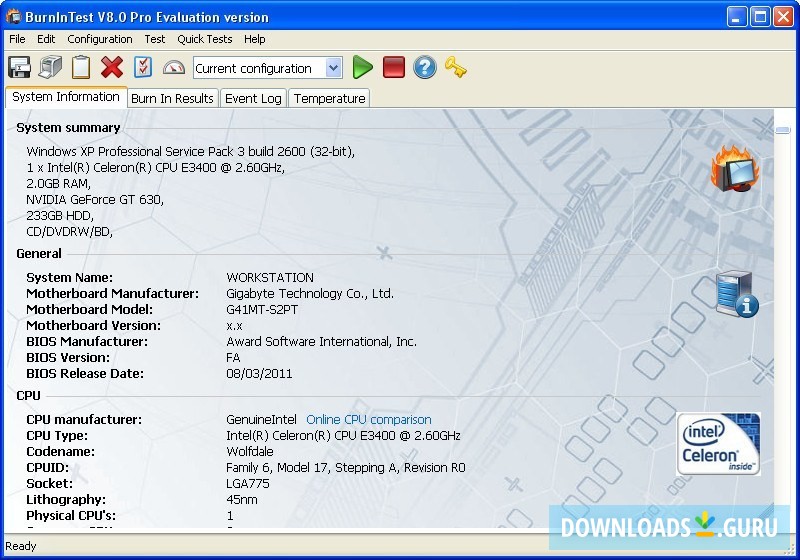This screenshot has height=560, width=800.
Task: Click the 233GB HDD summary line
Action: point(60,216)
